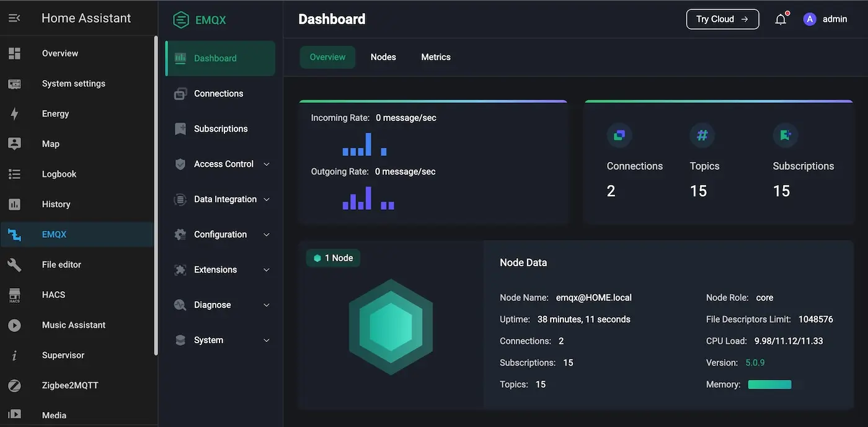
Task: Click the Map sidebar icon
Action: pos(14,144)
